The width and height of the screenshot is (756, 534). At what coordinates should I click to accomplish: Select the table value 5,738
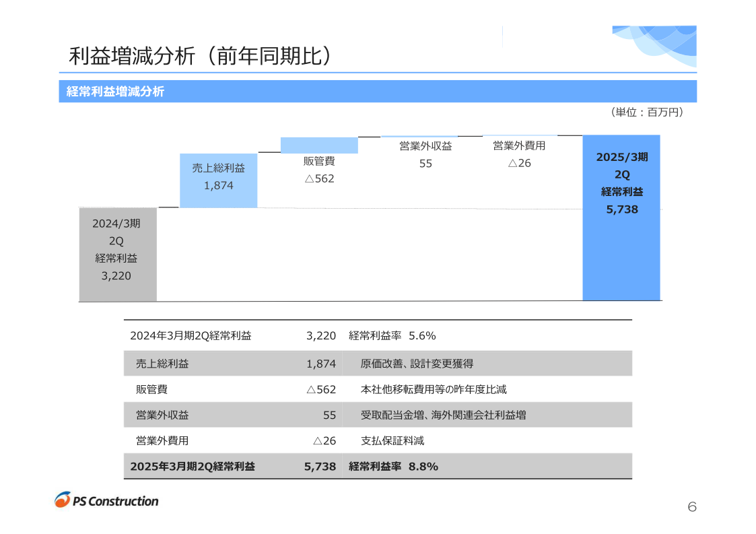tap(320, 467)
